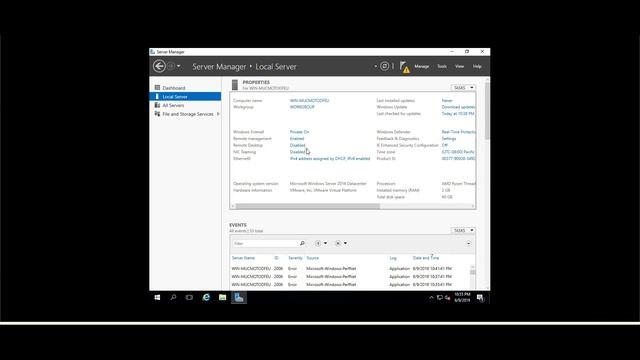Open the Windows Start menu
Image resolution: width=640 pixels, height=360 pixels.
pos(157,298)
